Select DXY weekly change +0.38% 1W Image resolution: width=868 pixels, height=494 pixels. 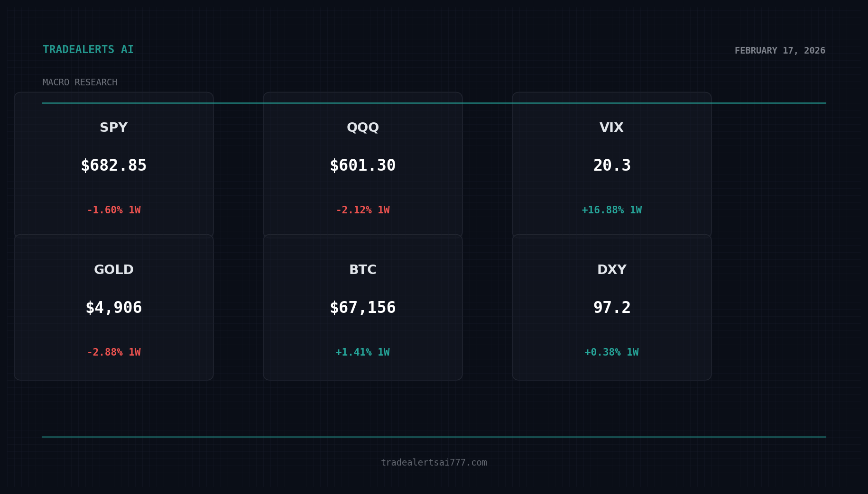tap(612, 352)
